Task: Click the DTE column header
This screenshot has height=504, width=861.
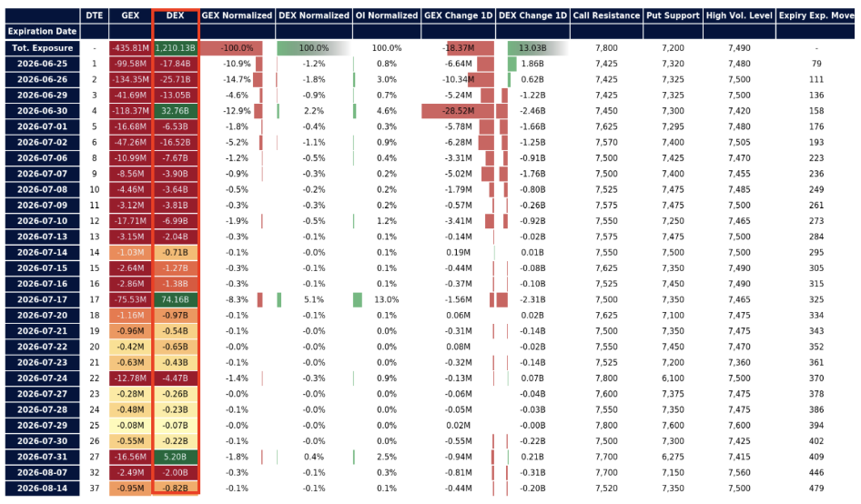Action: click(x=95, y=15)
